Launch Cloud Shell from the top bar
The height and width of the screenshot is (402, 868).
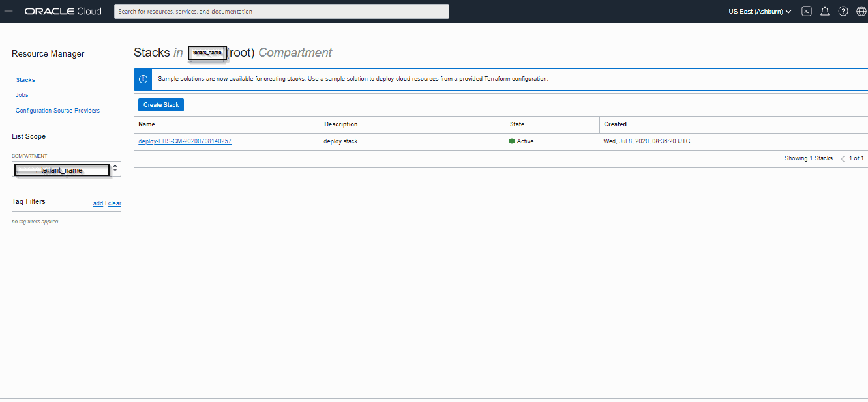(x=807, y=11)
